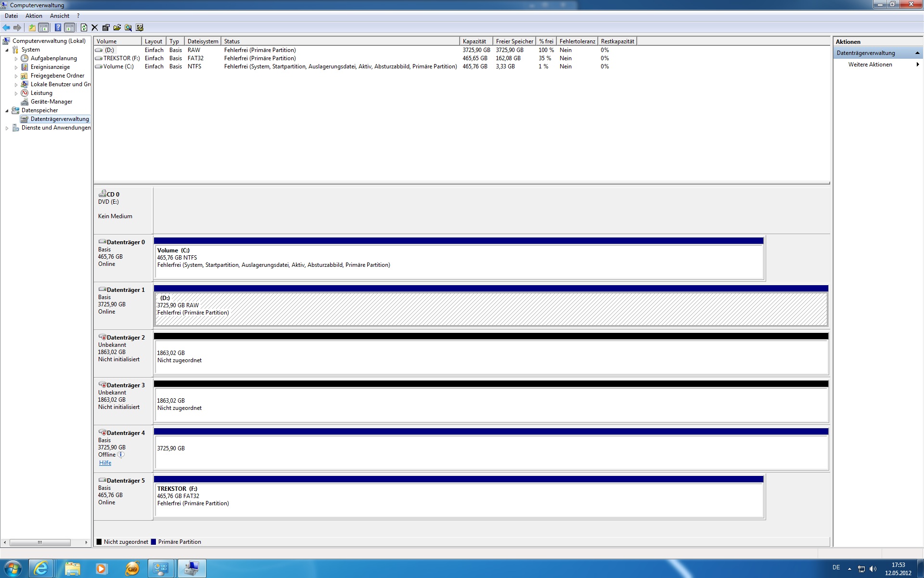The width and height of the screenshot is (924, 578).
Task: Open the Aktion menu
Action: [34, 16]
